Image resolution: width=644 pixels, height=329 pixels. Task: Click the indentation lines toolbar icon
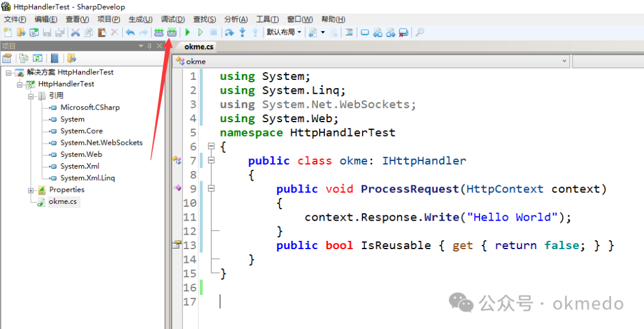[x=349, y=32]
